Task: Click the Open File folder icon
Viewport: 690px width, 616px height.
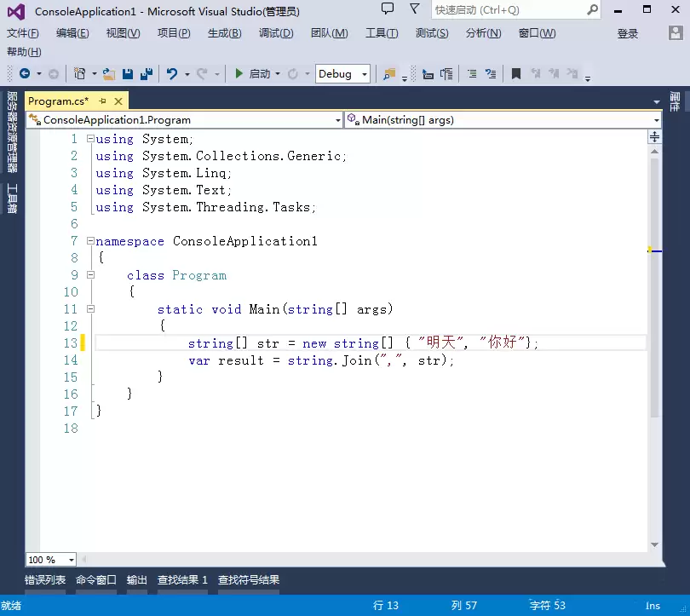Action: click(107, 74)
